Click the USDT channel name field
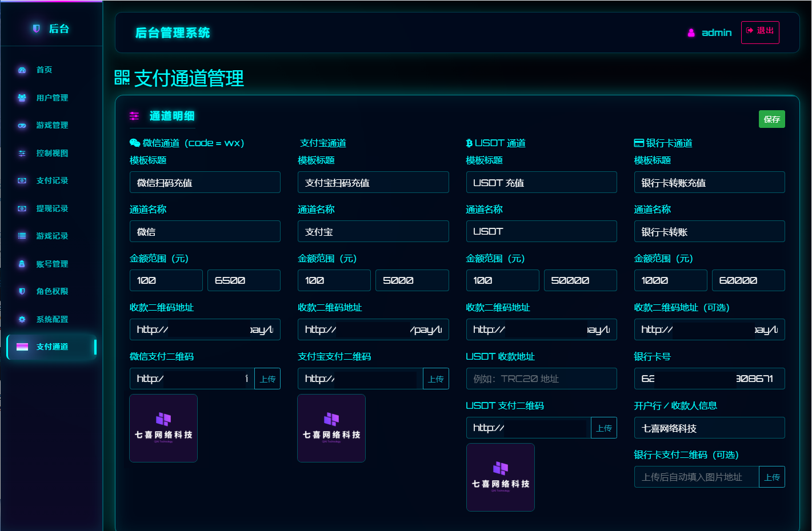The width and height of the screenshot is (812, 531). coord(542,231)
